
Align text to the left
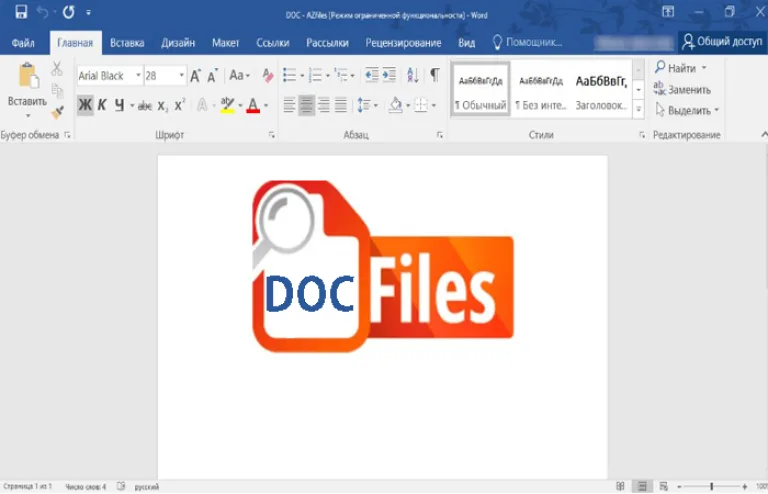289,105
